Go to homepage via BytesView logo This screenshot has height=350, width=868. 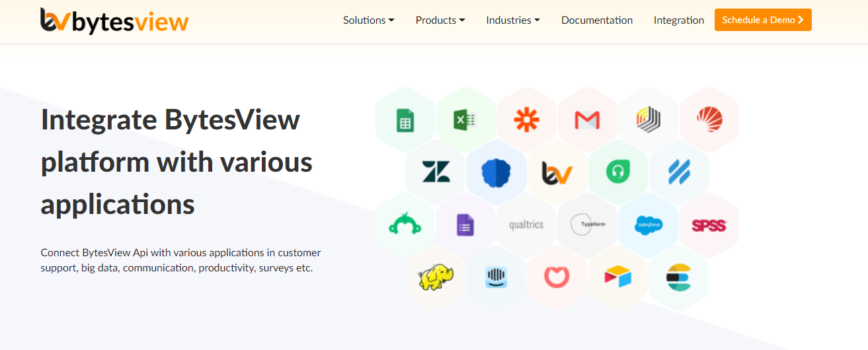click(114, 20)
